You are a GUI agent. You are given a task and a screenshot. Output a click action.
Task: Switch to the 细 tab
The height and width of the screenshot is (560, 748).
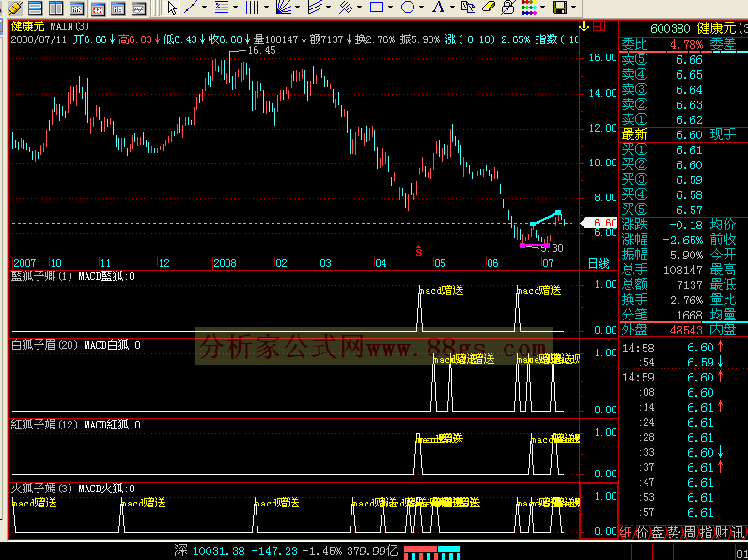pyautogui.click(x=627, y=533)
